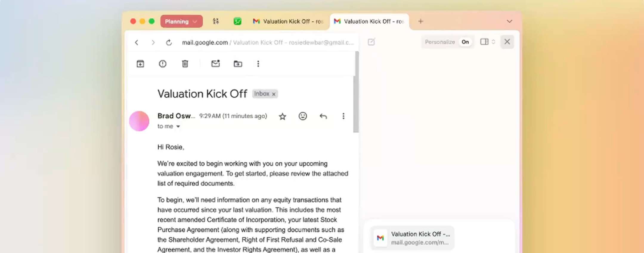644x253 pixels.
Task: Expand the tab list chevron
Action: point(509,21)
